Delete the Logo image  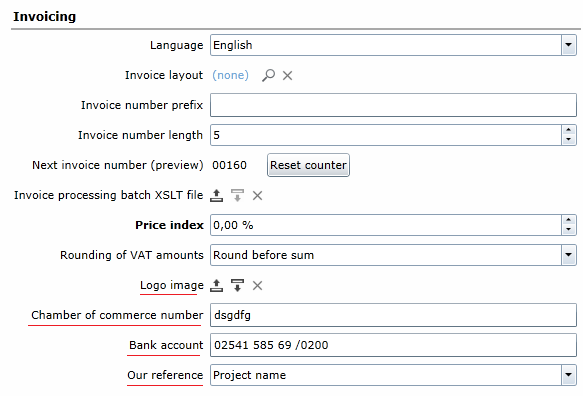pyautogui.click(x=257, y=286)
